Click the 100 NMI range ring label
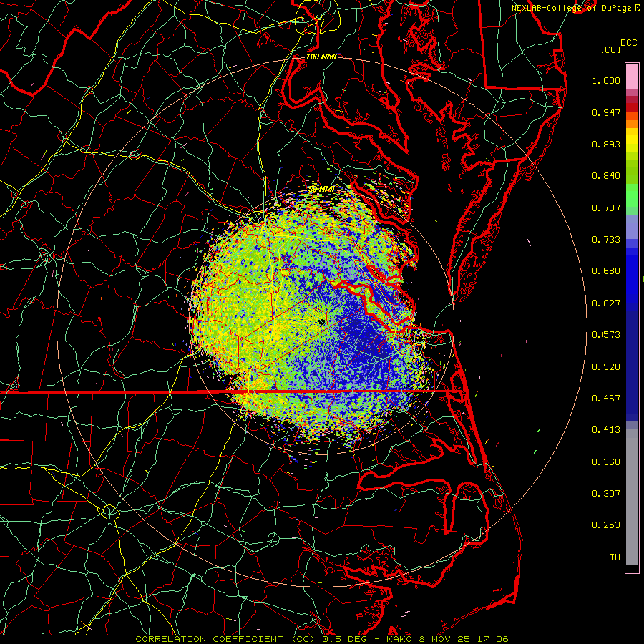 pos(321,57)
